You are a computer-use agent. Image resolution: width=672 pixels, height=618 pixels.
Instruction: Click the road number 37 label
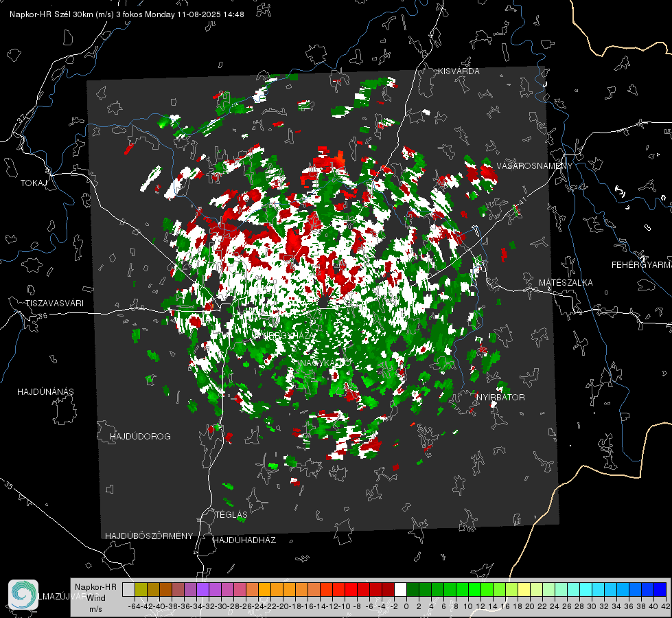tap(22, 118)
